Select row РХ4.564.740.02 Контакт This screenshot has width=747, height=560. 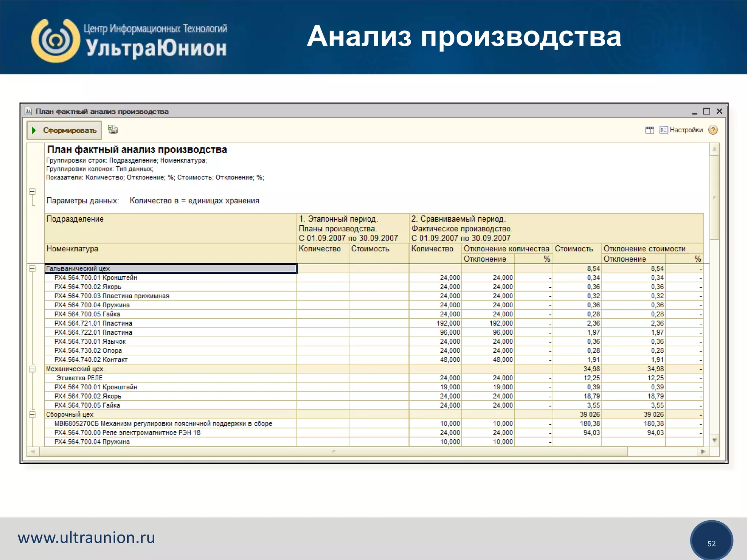171,360
